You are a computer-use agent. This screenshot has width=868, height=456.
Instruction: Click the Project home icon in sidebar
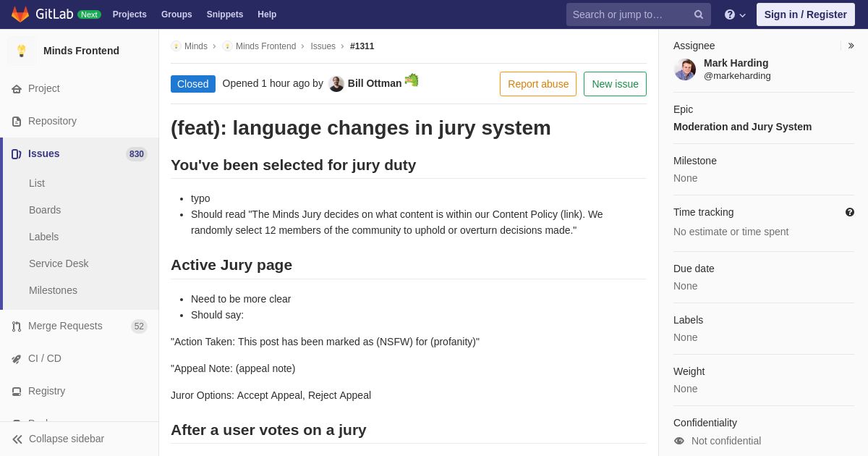tap(17, 89)
